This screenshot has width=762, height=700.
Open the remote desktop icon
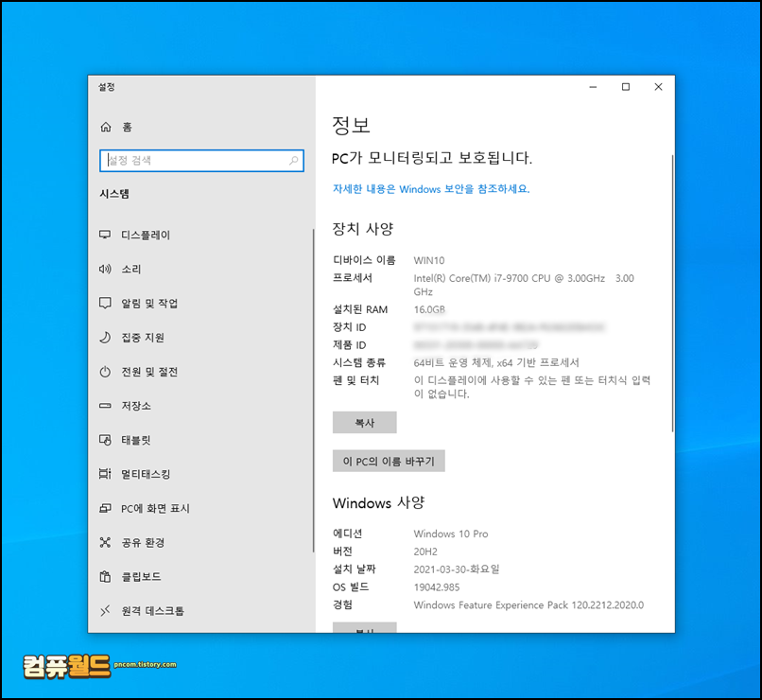pos(105,610)
